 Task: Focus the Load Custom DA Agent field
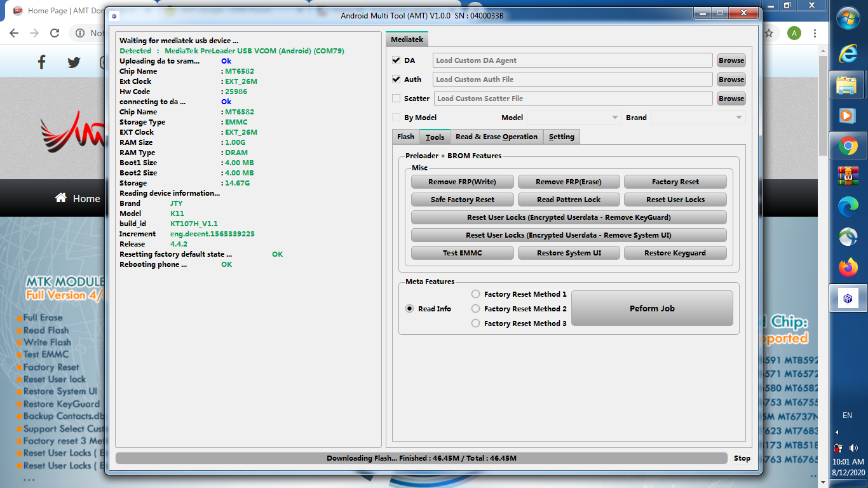coord(573,60)
